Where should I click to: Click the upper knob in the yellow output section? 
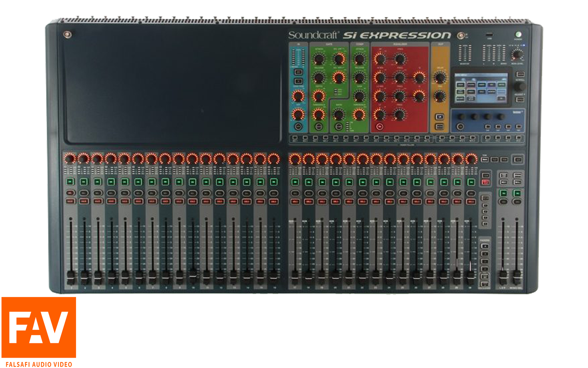coord(440,78)
